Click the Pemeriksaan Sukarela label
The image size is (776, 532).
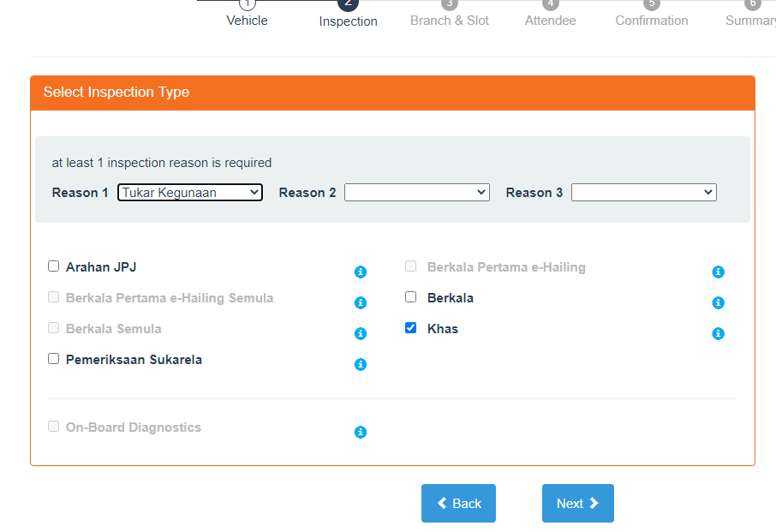[x=134, y=360]
